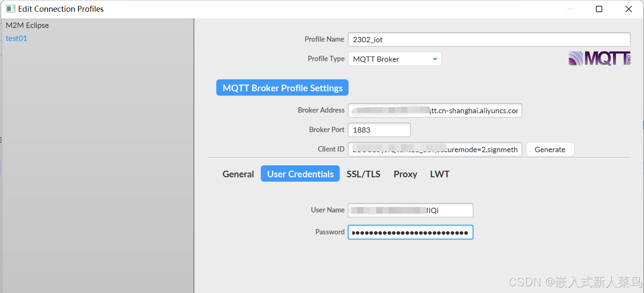The width and height of the screenshot is (644, 293).
Task: Switch to the SSL/TLS tab
Action: (363, 174)
